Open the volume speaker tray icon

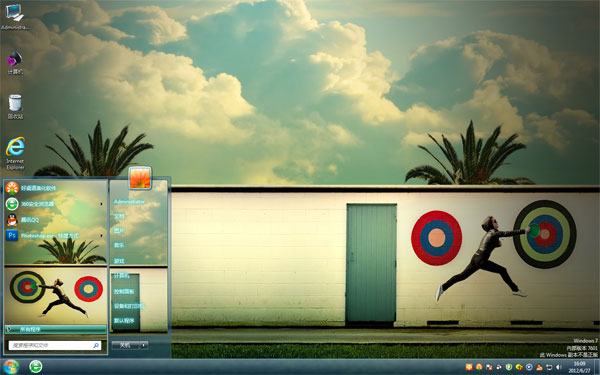tap(559, 367)
